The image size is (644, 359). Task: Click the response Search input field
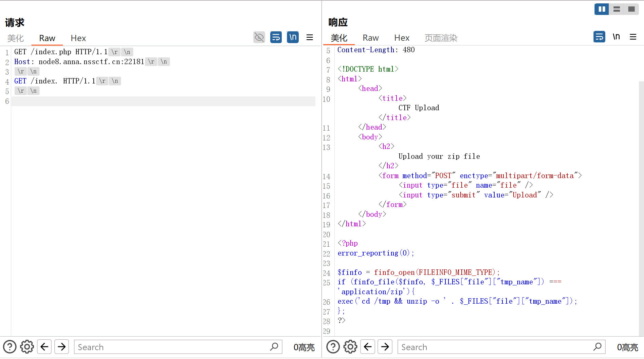click(496, 347)
